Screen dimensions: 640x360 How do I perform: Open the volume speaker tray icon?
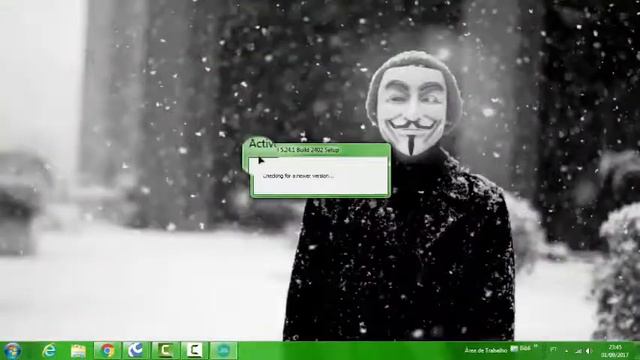coord(589,351)
